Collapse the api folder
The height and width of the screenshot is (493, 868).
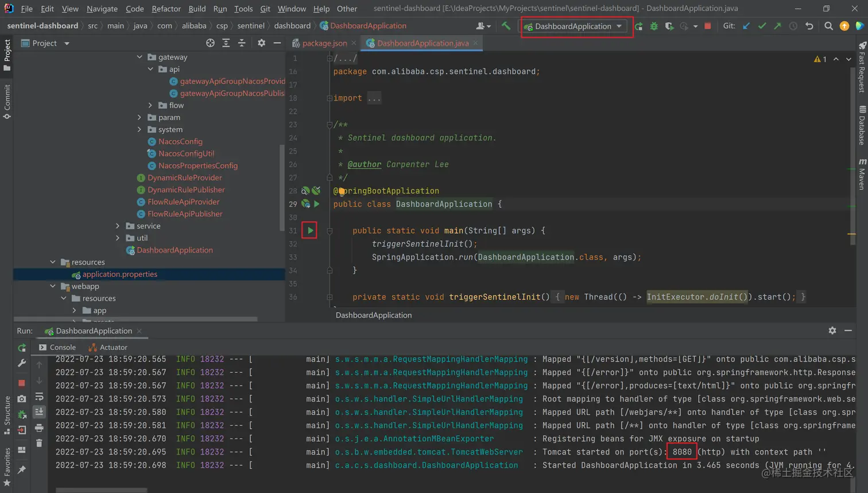(x=150, y=69)
